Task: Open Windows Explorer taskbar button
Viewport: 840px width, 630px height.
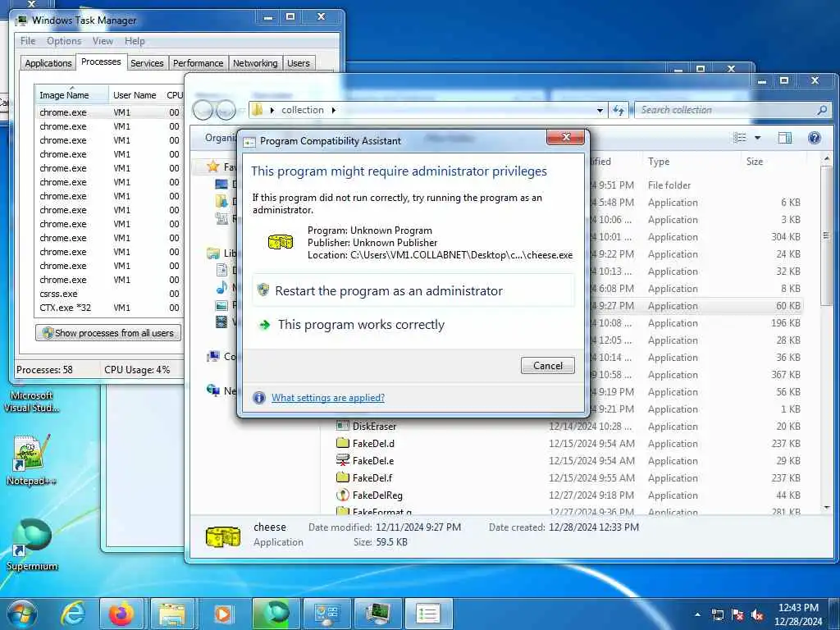Action: point(172,614)
